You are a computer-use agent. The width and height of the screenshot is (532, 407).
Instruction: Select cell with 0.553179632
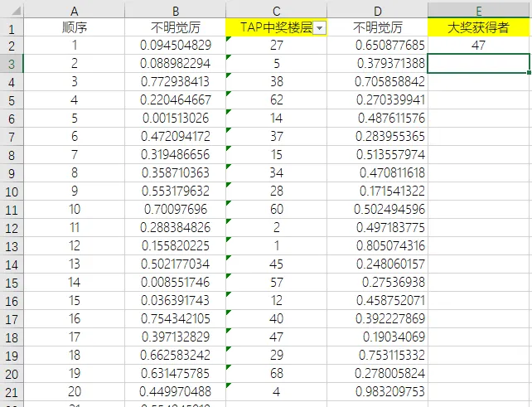(176, 191)
